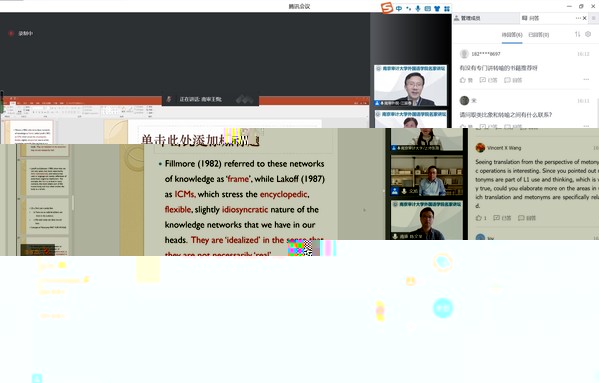599x383 pixels.
Task: Like Vincent X Wang's question
Action: (481, 218)
